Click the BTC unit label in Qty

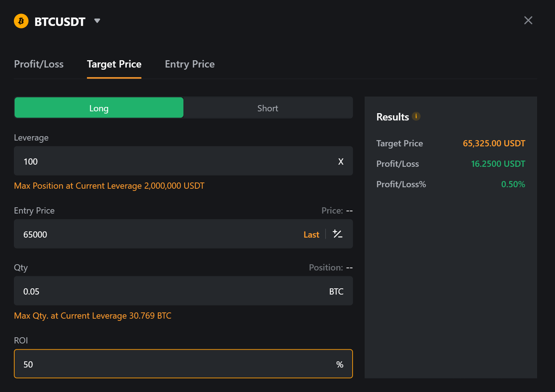pos(336,292)
